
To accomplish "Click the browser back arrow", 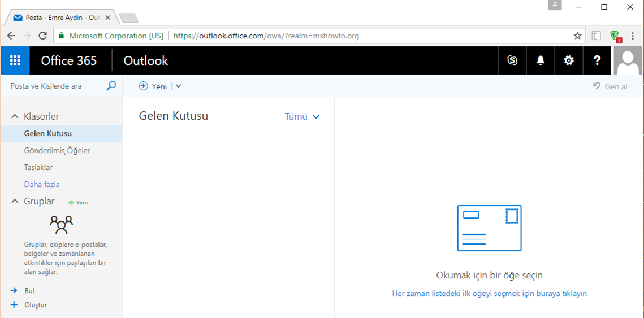I will pyautogui.click(x=11, y=36).
